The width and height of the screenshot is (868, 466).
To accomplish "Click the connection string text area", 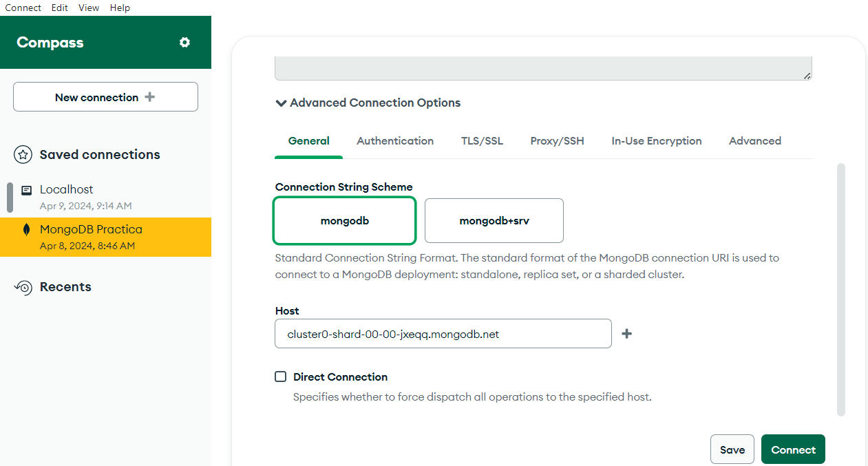I will click(x=543, y=68).
